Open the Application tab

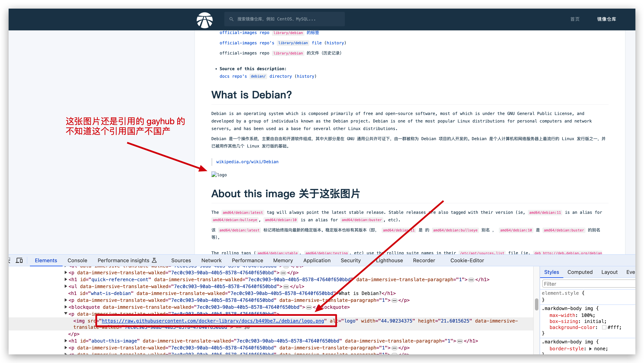point(317,261)
